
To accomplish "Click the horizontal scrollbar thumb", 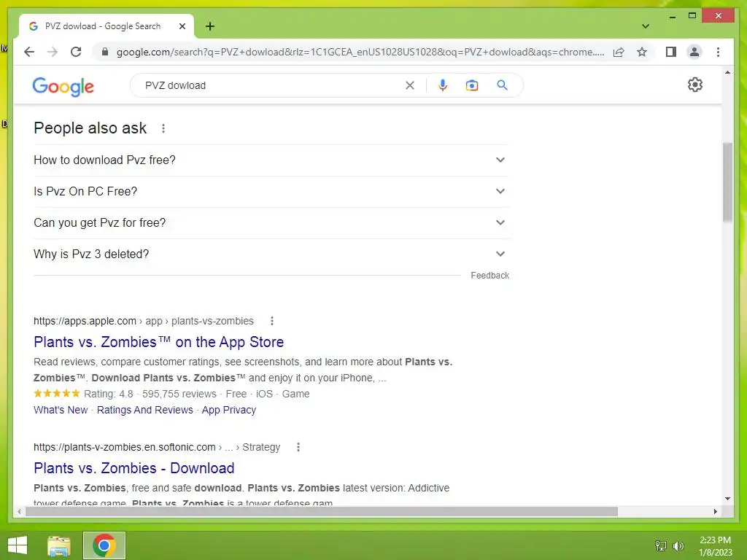I will (322, 511).
